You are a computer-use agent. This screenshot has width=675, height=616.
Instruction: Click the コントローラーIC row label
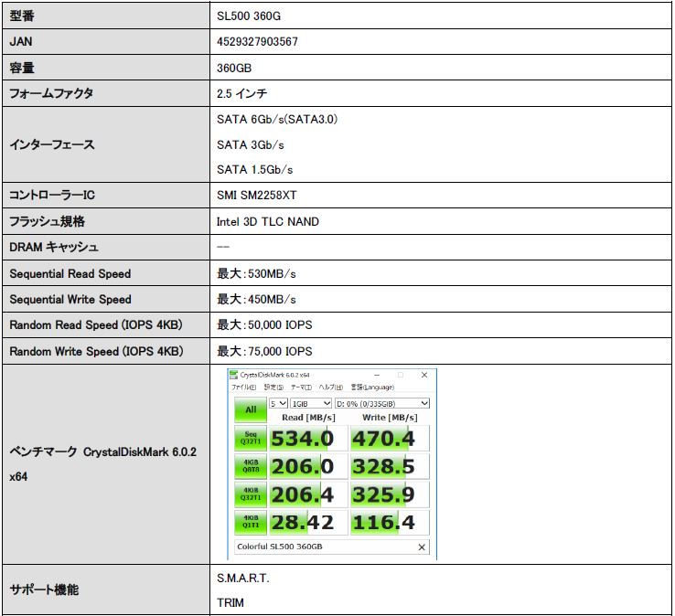point(52,196)
